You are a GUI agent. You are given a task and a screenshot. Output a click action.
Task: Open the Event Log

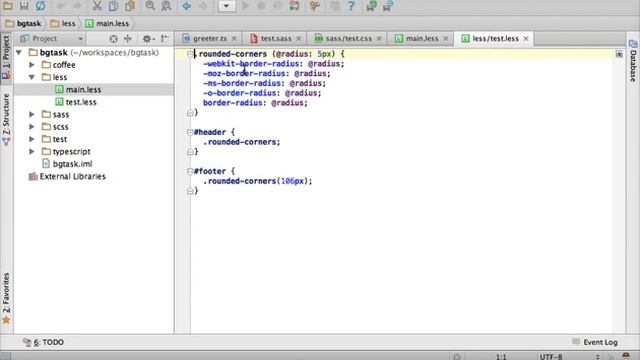(x=595, y=342)
